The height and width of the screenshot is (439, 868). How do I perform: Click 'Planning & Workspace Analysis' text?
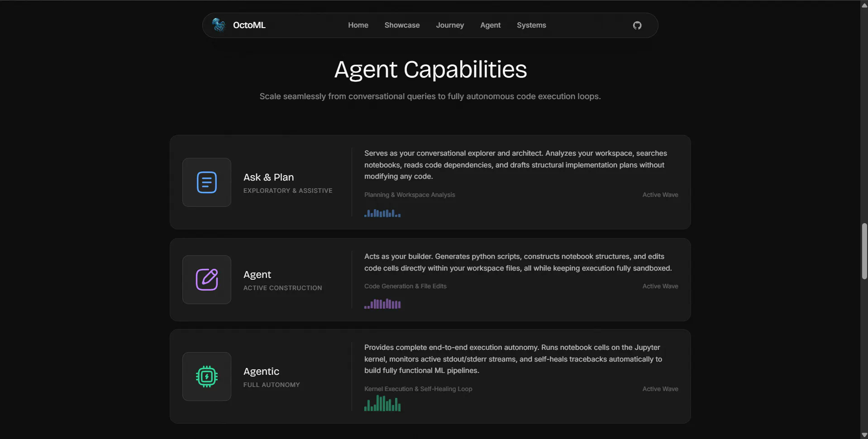(410, 195)
